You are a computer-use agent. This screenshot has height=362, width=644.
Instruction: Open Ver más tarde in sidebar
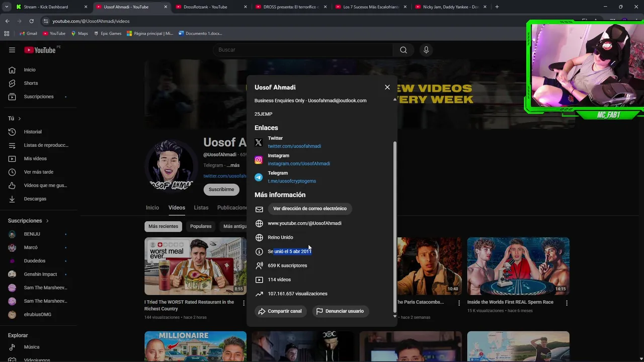38,172
